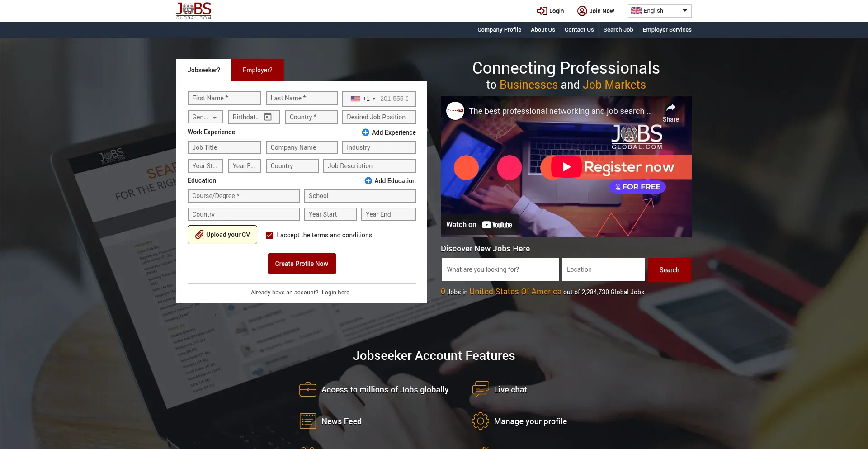Open the Search Job menu item
This screenshot has height=449, width=868.
618,30
